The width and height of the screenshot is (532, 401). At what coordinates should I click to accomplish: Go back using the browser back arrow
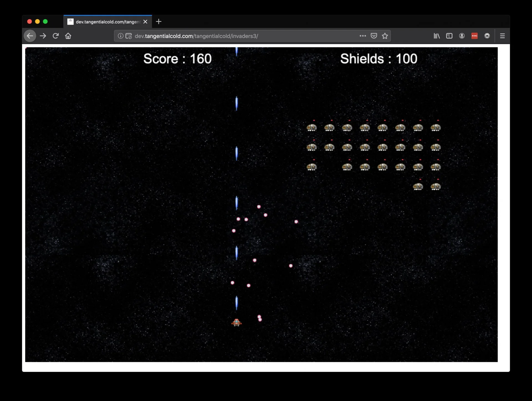(x=30, y=36)
